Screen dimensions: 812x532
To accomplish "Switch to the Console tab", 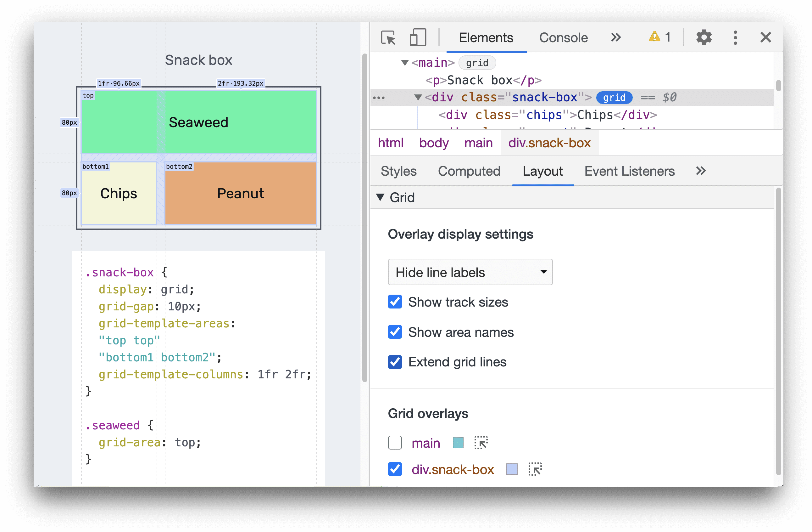I will pyautogui.click(x=565, y=37).
